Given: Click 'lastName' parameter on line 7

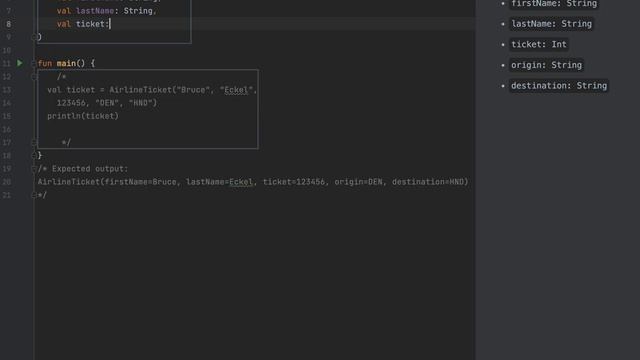Looking at the screenshot, I should (x=95, y=11).
